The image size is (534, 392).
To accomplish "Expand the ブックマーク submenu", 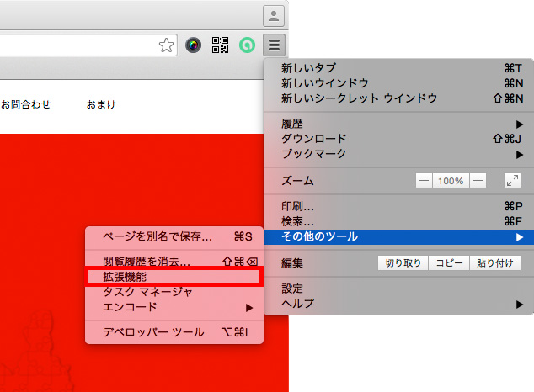I will coord(398,154).
